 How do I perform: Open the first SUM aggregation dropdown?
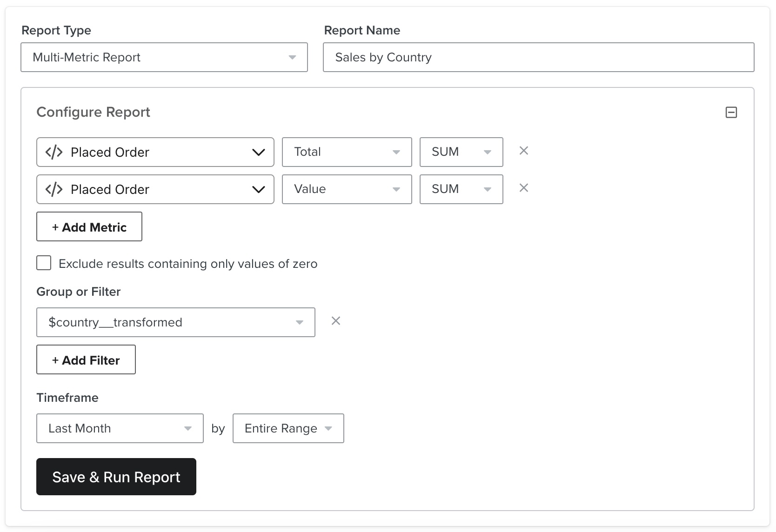click(461, 152)
